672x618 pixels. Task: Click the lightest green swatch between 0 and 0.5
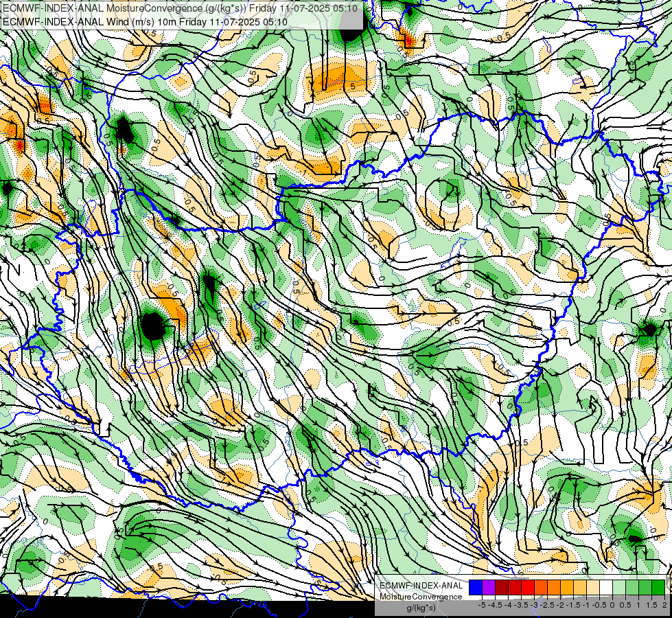(619, 587)
